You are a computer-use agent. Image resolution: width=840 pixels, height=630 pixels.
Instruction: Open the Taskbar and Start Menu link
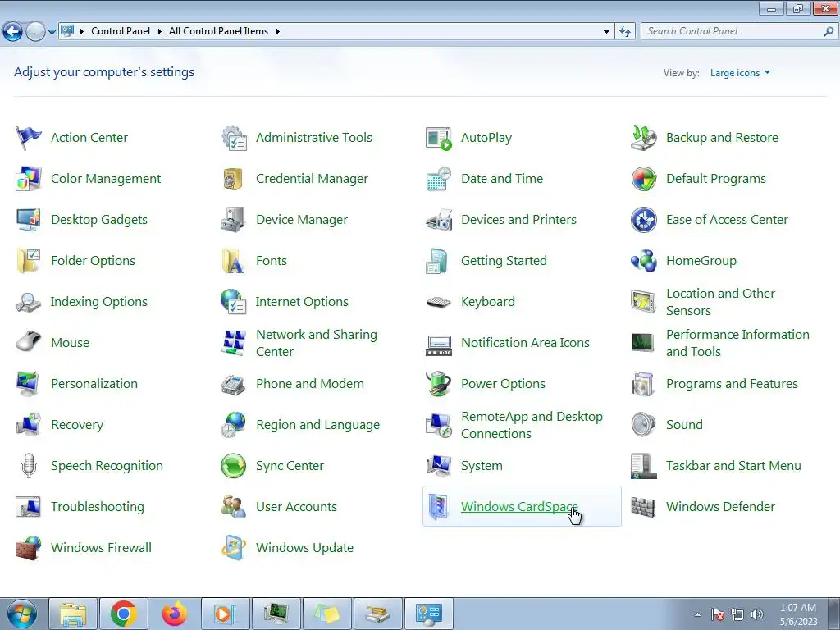[733, 466]
